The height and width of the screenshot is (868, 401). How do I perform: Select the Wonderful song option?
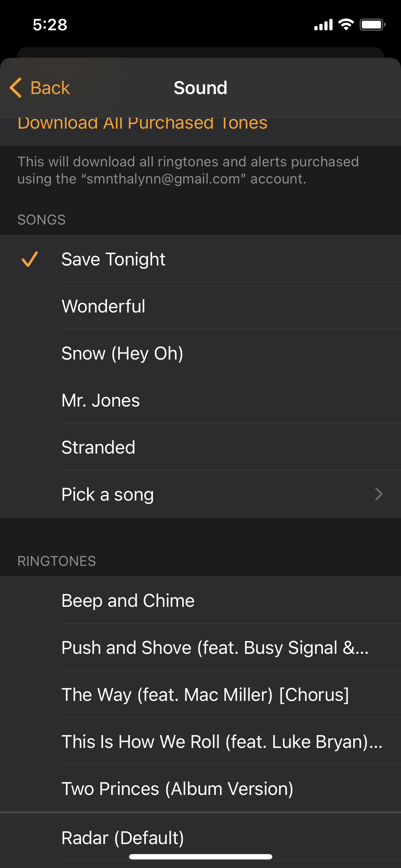[200, 306]
